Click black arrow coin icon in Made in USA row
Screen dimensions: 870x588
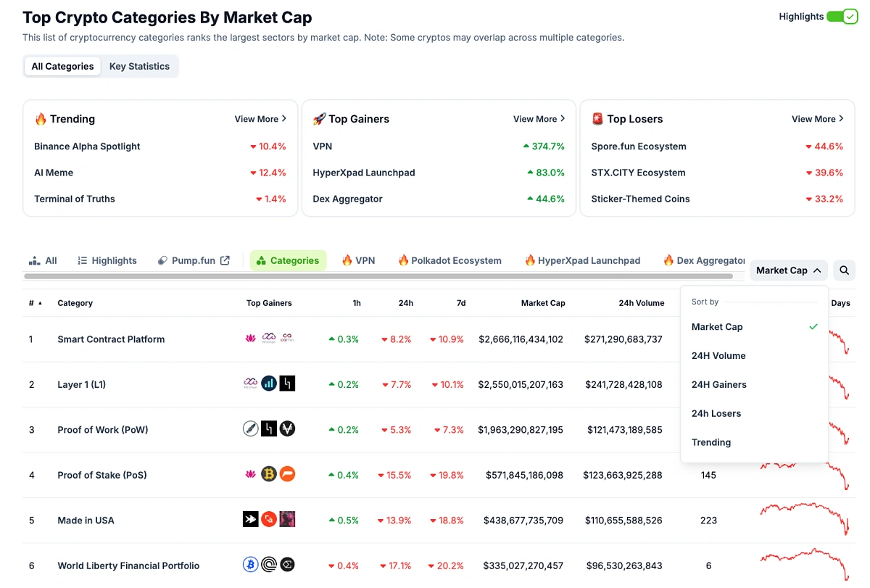[x=250, y=520]
